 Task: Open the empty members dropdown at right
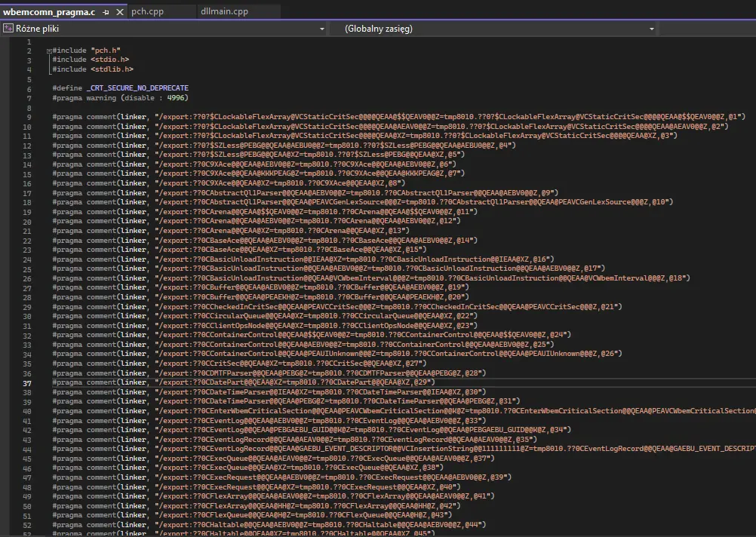click(x=708, y=29)
